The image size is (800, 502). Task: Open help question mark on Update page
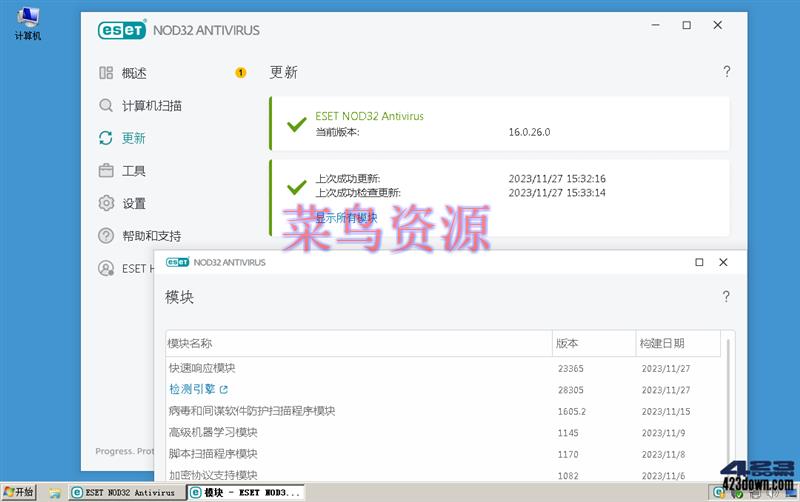point(727,72)
